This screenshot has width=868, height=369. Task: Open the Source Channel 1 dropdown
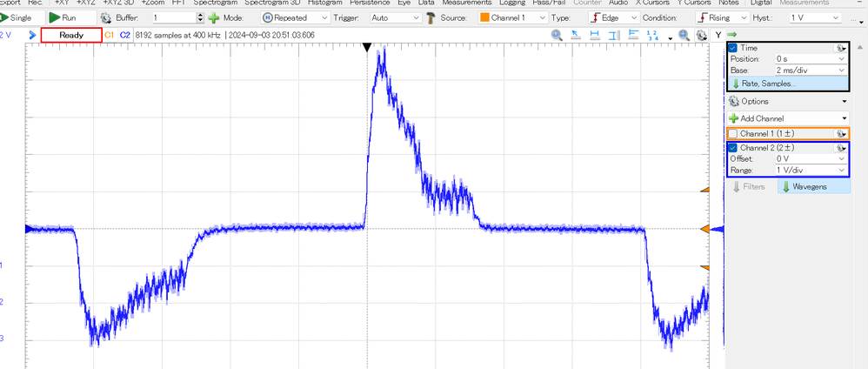click(x=512, y=17)
